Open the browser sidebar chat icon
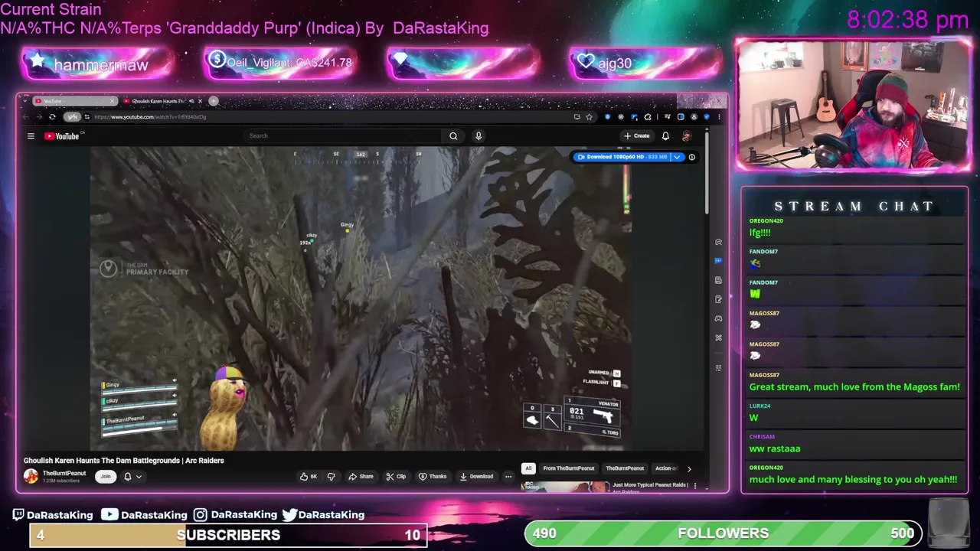 [718, 261]
